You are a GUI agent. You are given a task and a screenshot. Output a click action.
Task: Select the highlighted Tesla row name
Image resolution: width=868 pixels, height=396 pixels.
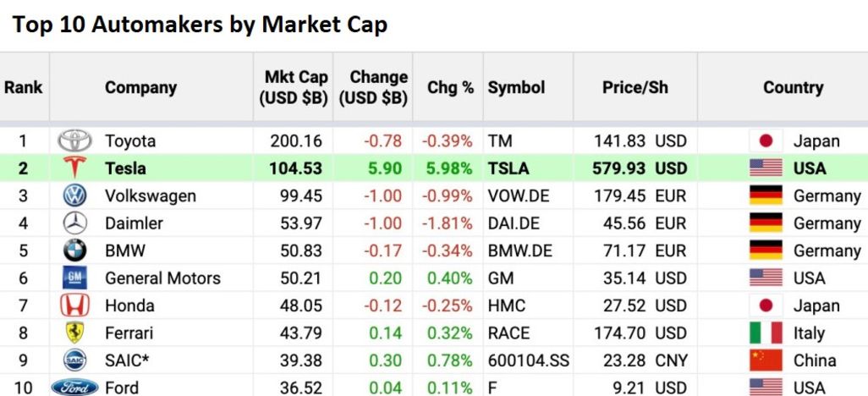pyautogui.click(x=125, y=168)
